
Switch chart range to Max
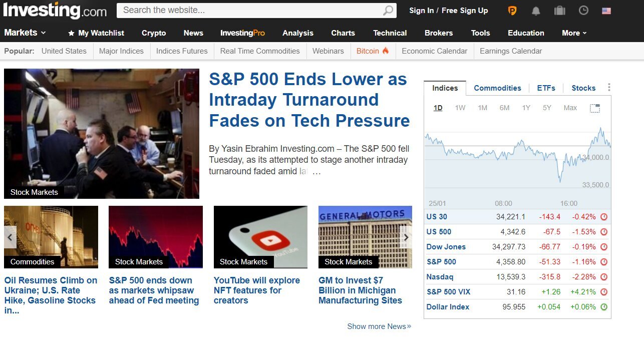pyautogui.click(x=570, y=108)
